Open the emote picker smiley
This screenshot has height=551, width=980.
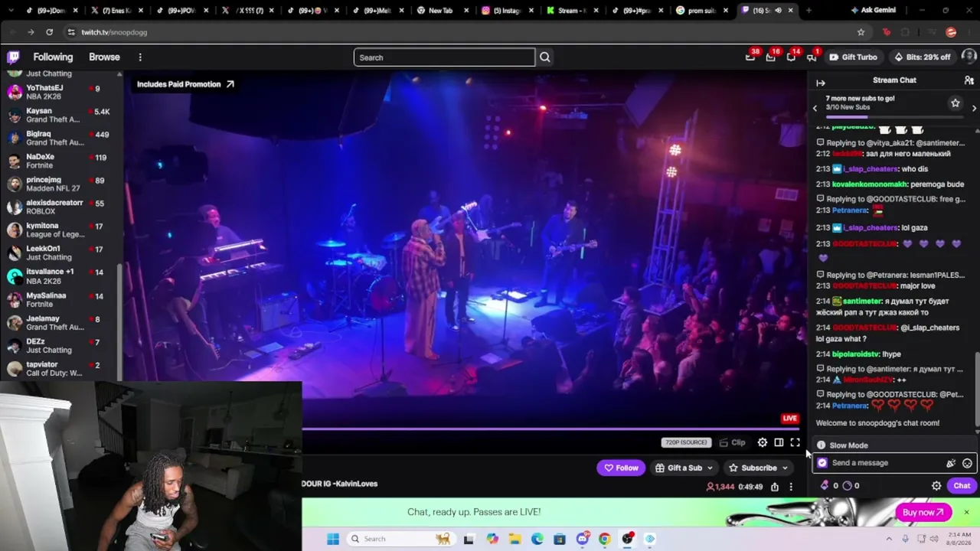[x=967, y=463]
